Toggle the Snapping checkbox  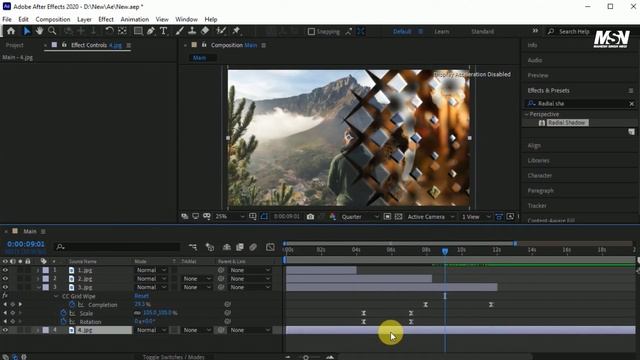[311, 31]
